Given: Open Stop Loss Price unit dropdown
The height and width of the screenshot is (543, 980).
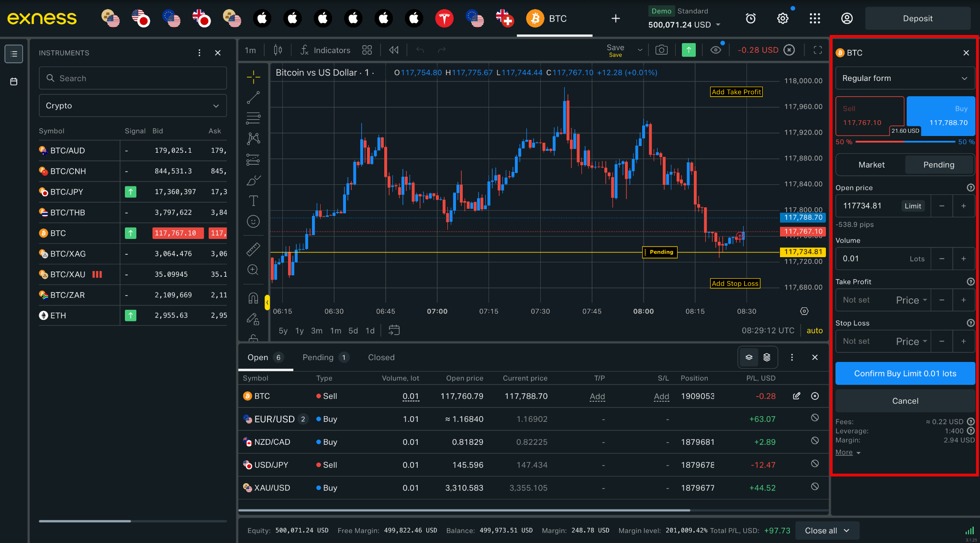Looking at the screenshot, I should click(912, 341).
